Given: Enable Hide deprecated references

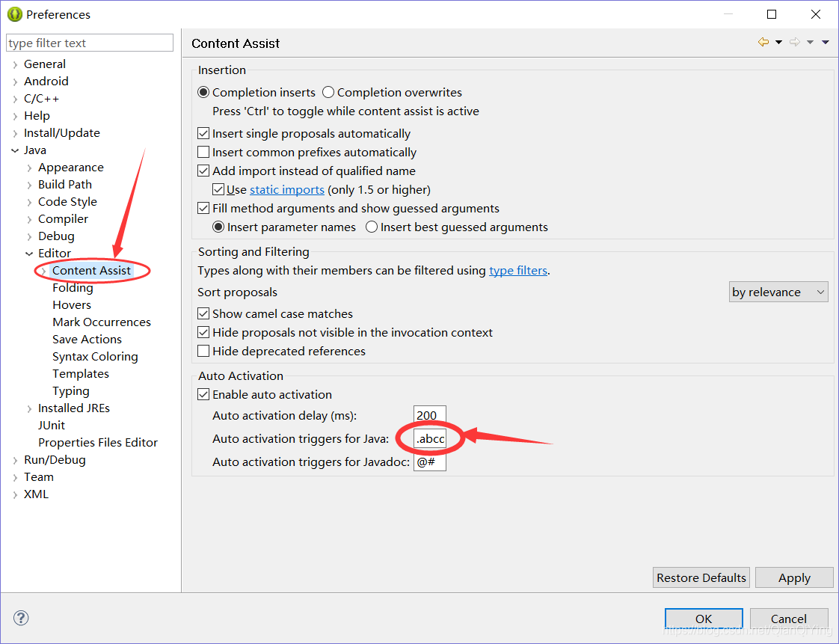Looking at the screenshot, I should point(203,351).
